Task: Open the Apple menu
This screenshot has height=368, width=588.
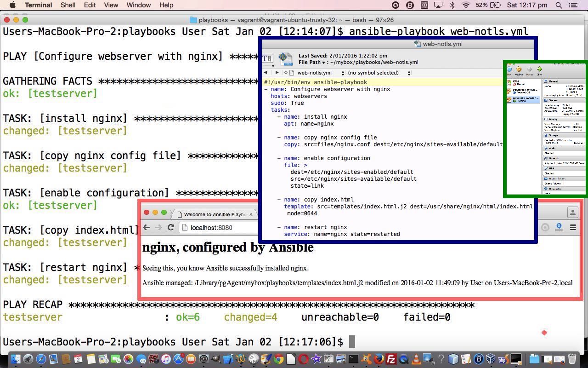Action: tap(12, 5)
